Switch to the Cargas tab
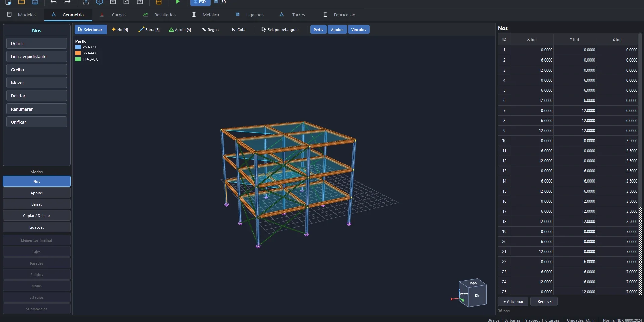Screen dimensions: 644x322 pyautogui.click(x=113, y=15)
